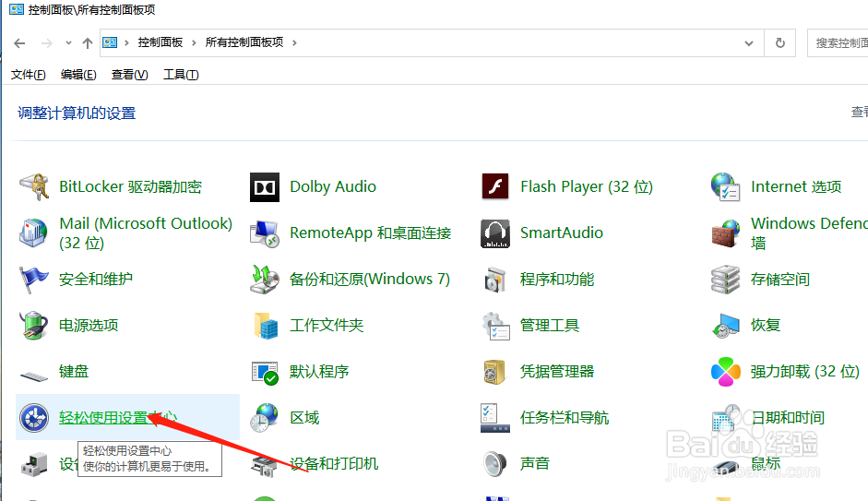868x501 pixels.
Task: Open the 文件(F) menu
Action: pos(29,74)
